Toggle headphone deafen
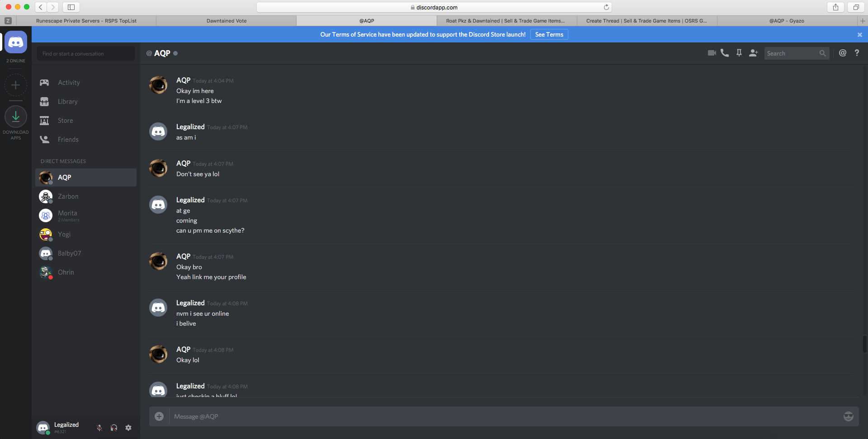The image size is (868, 439). point(114,428)
